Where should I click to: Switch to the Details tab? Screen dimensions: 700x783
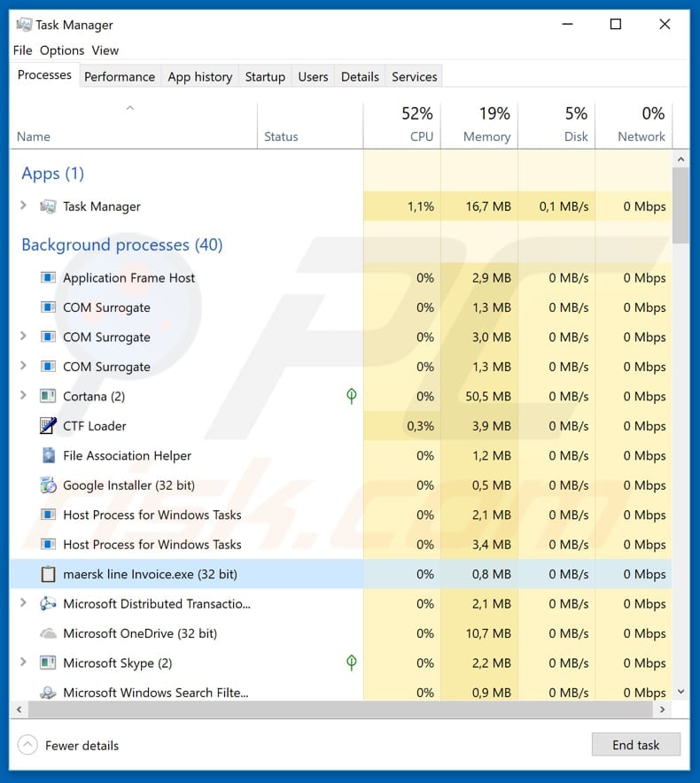click(x=360, y=77)
